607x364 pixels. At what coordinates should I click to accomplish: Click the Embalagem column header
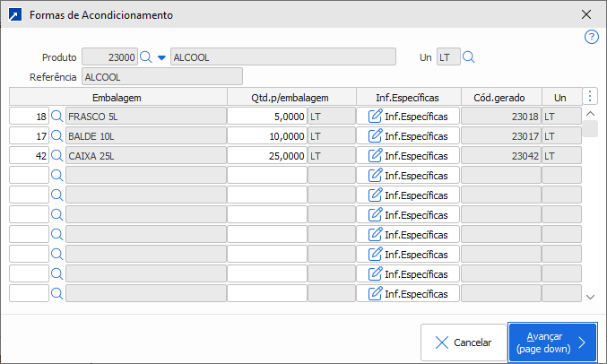click(117, 96)
